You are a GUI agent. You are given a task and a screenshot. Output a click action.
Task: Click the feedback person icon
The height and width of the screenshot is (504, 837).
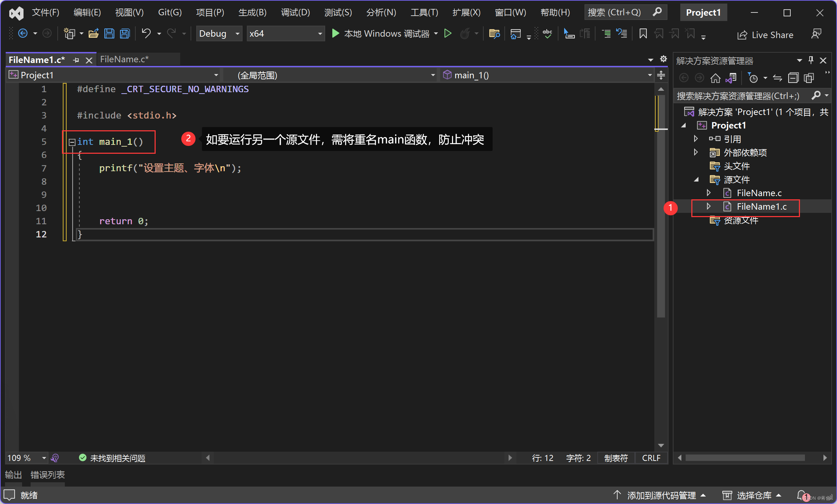coord(816,34)
